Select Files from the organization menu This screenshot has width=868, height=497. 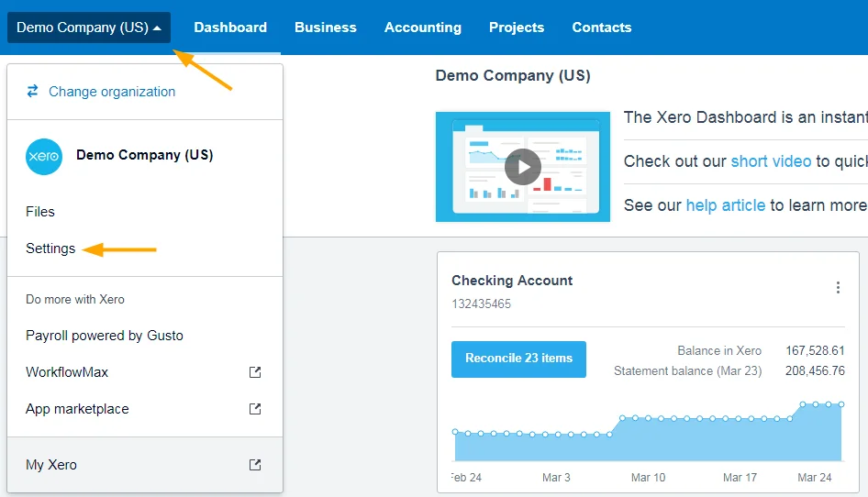click(40, 212)
